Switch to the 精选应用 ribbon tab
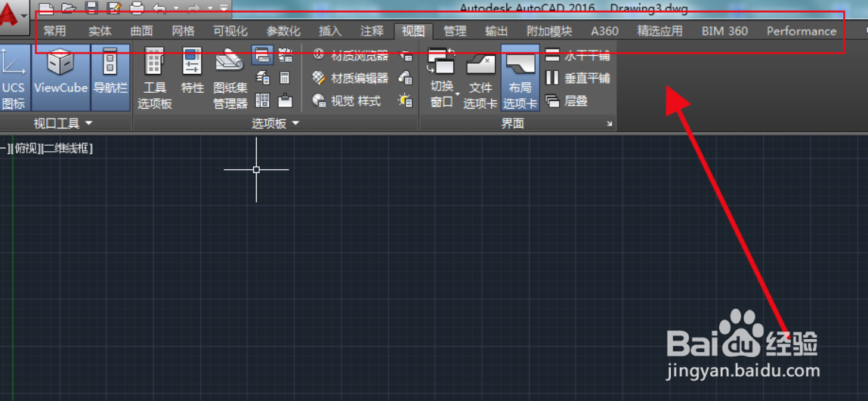 (659, 31)
